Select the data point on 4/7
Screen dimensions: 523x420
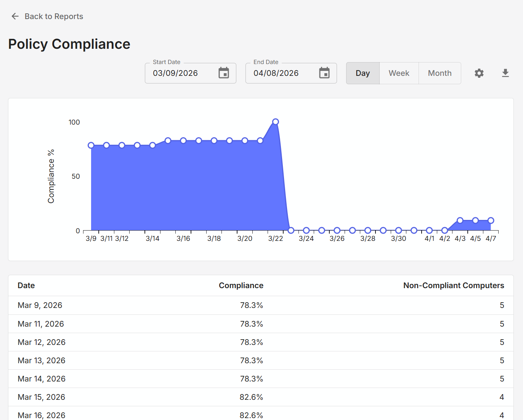point(491,220)
